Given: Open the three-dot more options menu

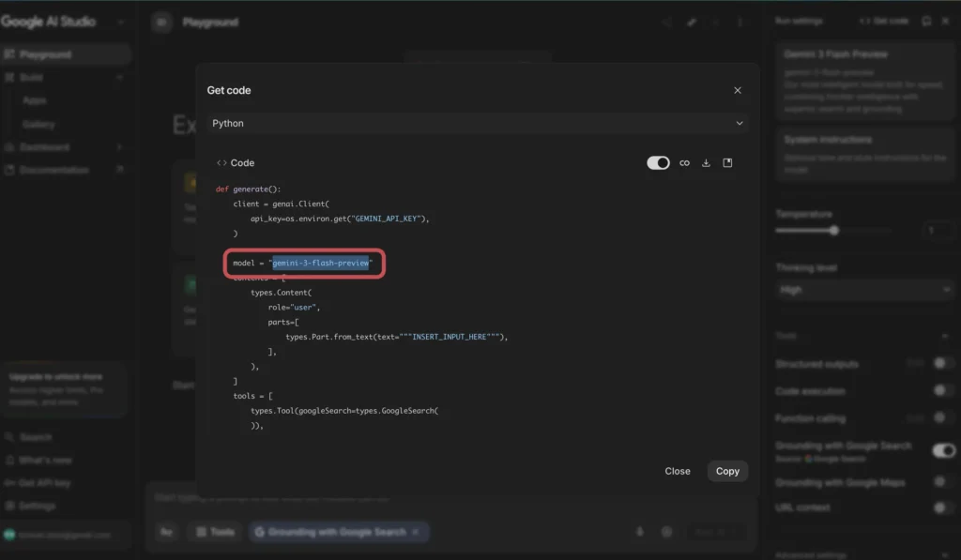Looking at the screenshot, I should pos(740,23).
